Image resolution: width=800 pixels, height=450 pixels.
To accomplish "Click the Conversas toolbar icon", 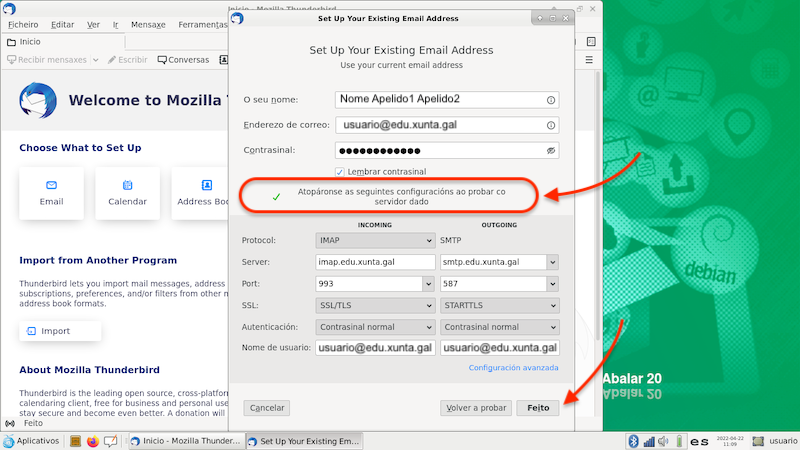I will (163, 60).
